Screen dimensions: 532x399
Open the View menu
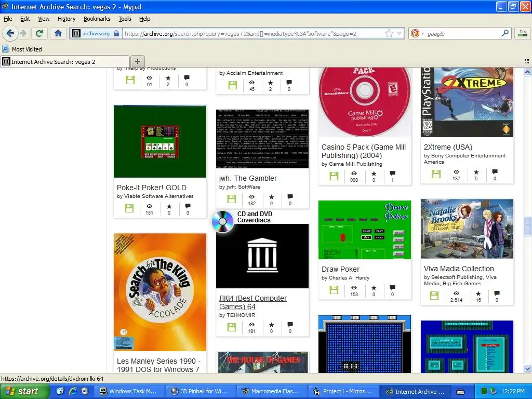[x=44, y=19]
